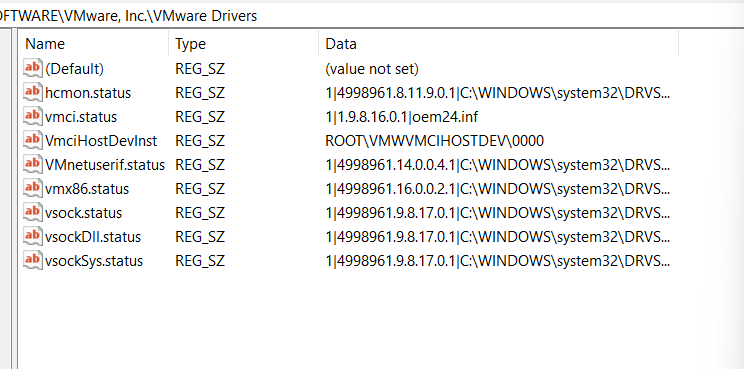Click the data cell in the vsockDll.status row
Image resolution: width=744 pixels, height=369 pixels.
pyautogui.click(x=498, y=237)
